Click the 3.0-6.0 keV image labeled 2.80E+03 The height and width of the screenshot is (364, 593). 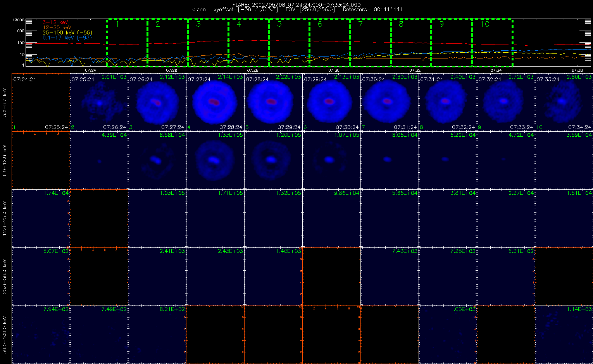click(x=564, y=102)
